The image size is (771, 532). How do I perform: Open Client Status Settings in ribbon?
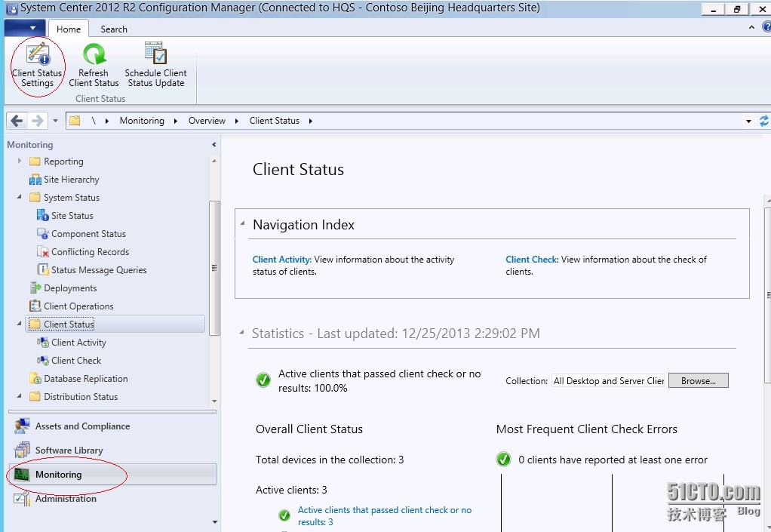coord(38,66)
